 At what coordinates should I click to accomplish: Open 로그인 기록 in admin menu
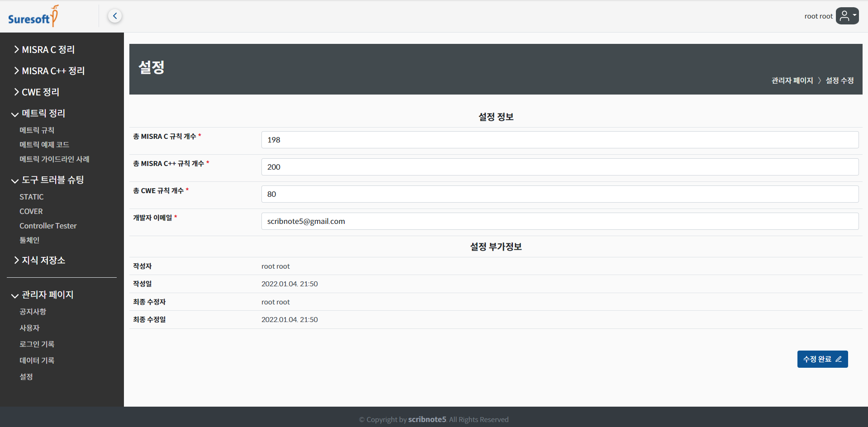(37, 344)
